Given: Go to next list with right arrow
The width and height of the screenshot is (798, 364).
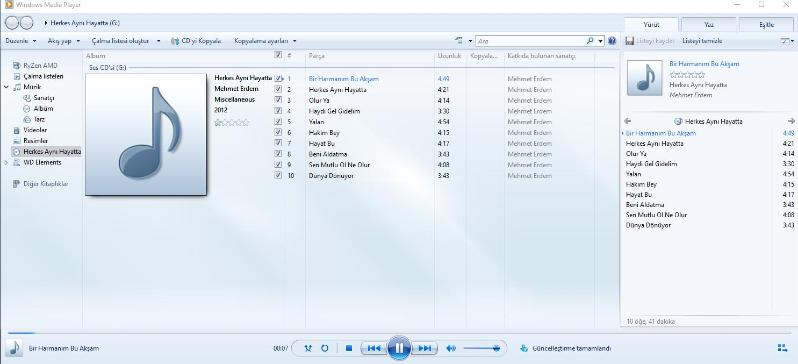Looking at the screenshot, I should 791,121.
